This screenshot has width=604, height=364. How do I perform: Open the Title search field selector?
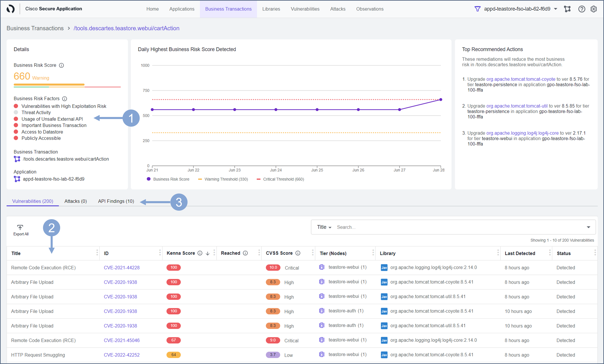click(324, 227)
